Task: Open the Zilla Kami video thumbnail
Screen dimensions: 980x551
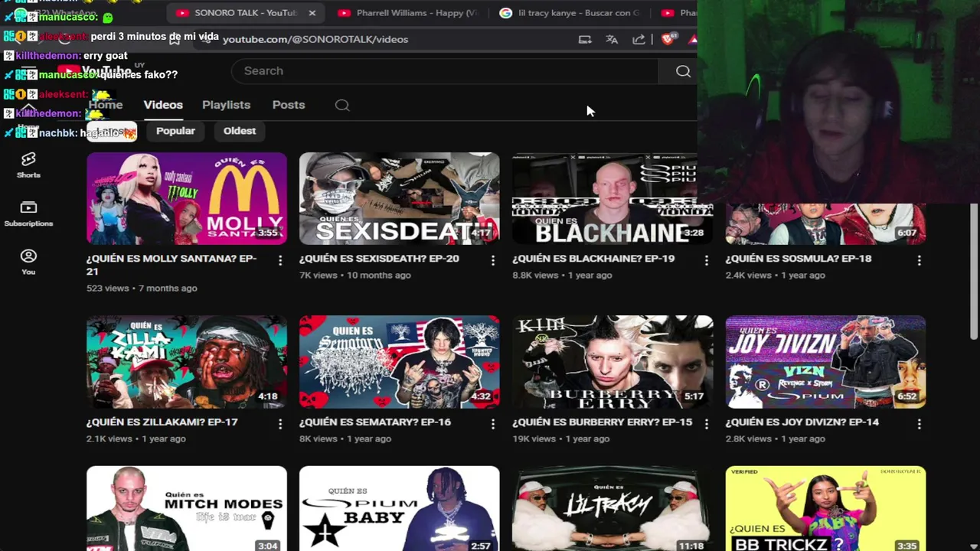Action: (x=187, y=362)
